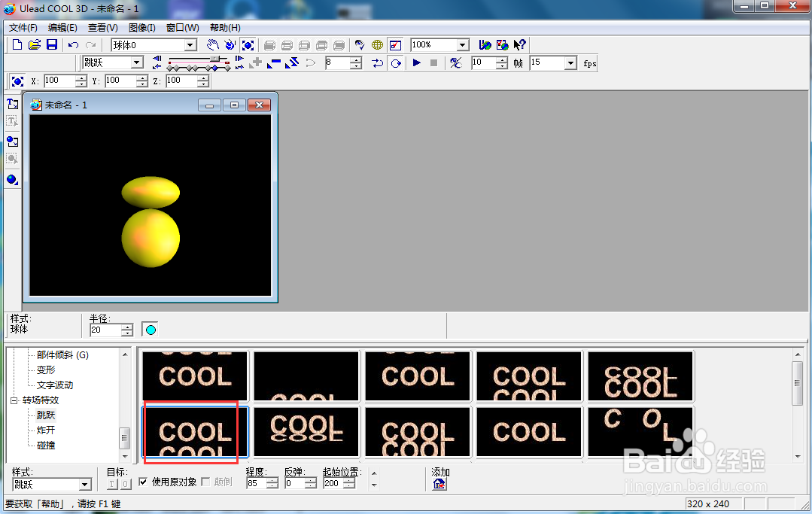Open 查看(V) menu

coord(102,28)
